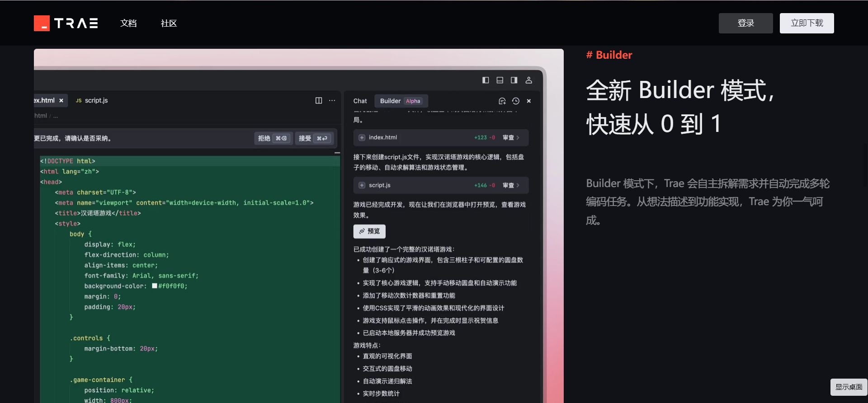Screen dimensions: 868x403
Task: Switch to the Chat tab
Action: click(x=360, y=101)
